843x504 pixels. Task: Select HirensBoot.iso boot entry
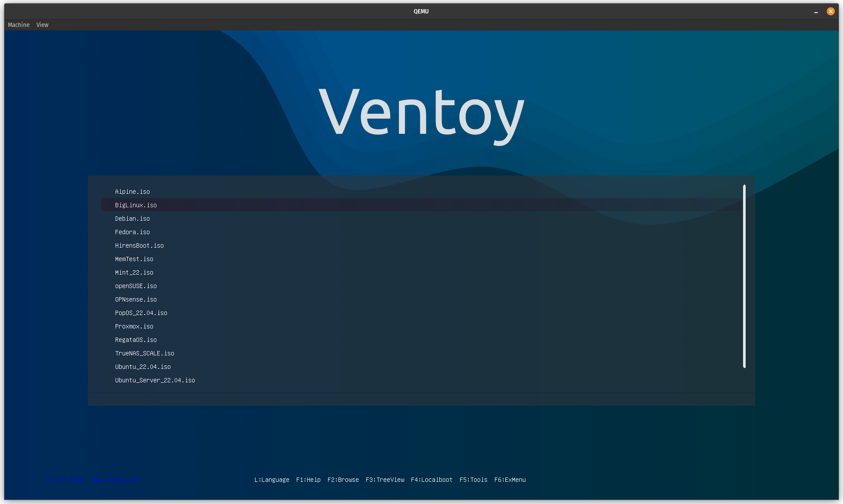421,245
